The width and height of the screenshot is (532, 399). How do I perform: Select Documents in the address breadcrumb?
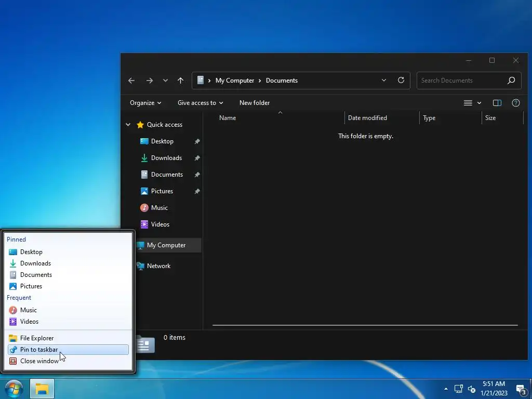(x=282, y=81)
